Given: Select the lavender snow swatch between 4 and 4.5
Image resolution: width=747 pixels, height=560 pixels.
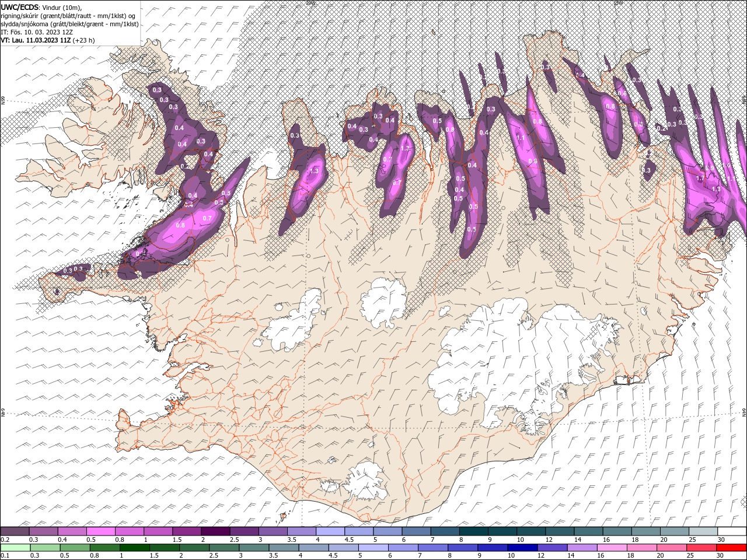Looking at the screenshot, I should click(329, 531).
